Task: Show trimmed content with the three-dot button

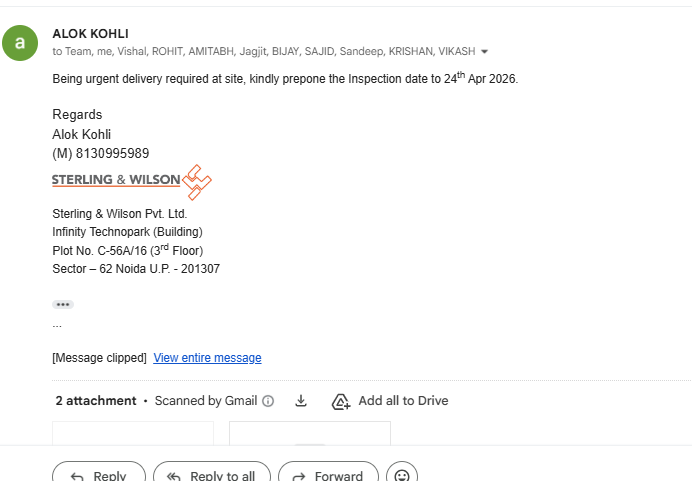Action: coord(63,304)
